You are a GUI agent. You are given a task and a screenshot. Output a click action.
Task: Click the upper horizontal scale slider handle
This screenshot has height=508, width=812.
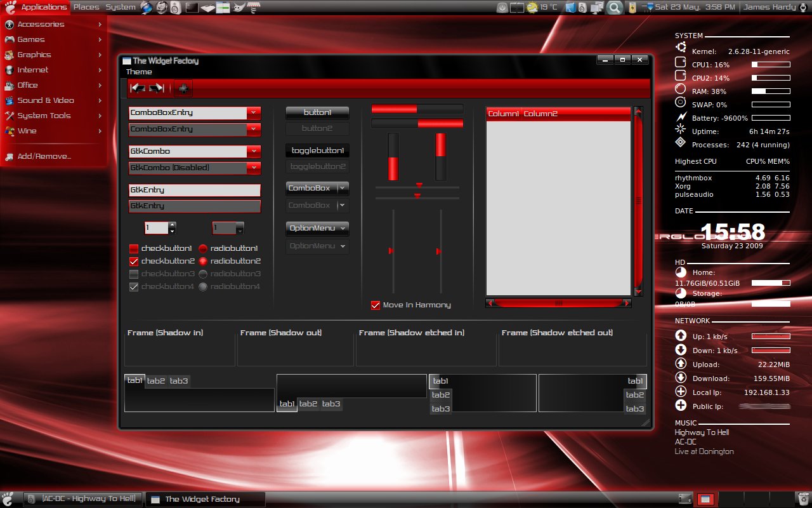pyautogui.click(x=419, y=185)
